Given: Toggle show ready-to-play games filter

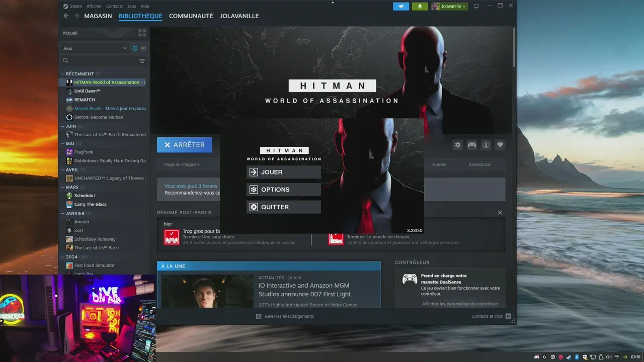Looking at the screenshot, I should [x=143, y=48].
